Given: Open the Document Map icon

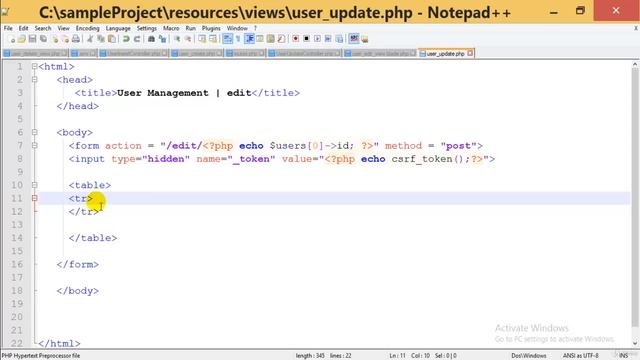Looking at the screenshot, I should pos(270,39).
